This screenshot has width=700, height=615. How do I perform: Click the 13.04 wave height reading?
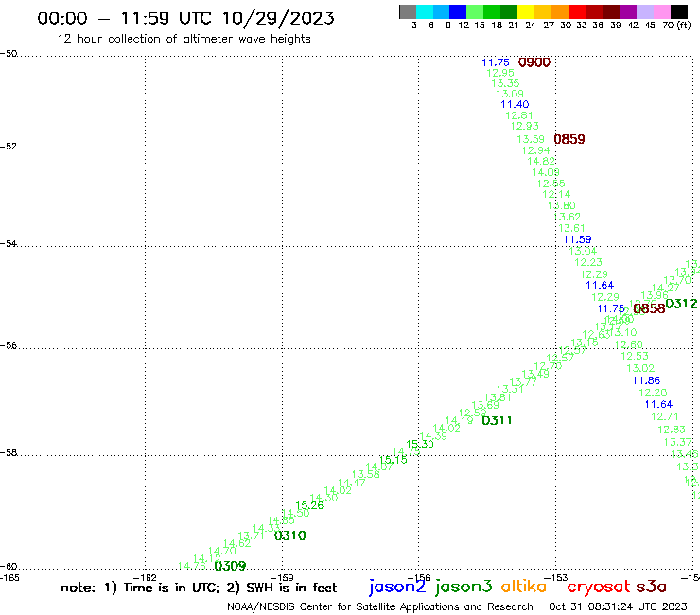click(583, 251)
